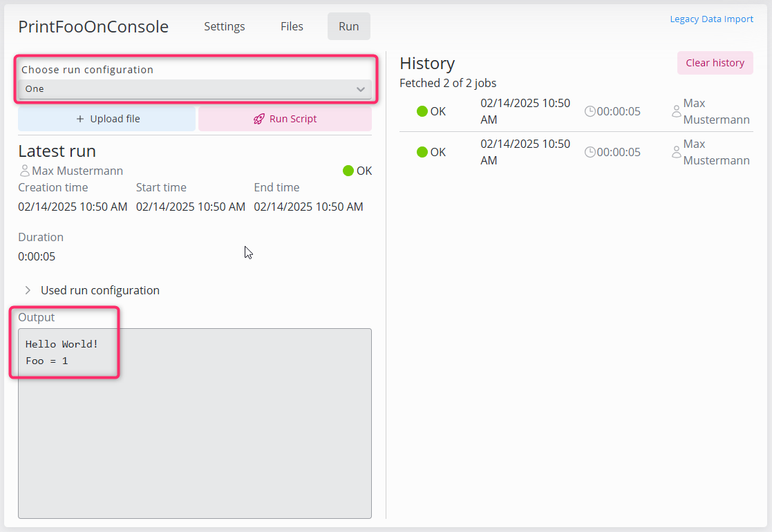The height and width of the screenshot is (532, 772).
Task: Click the rocket icon on Run Script
Action: pyautogui.click(x=259, y=119)
